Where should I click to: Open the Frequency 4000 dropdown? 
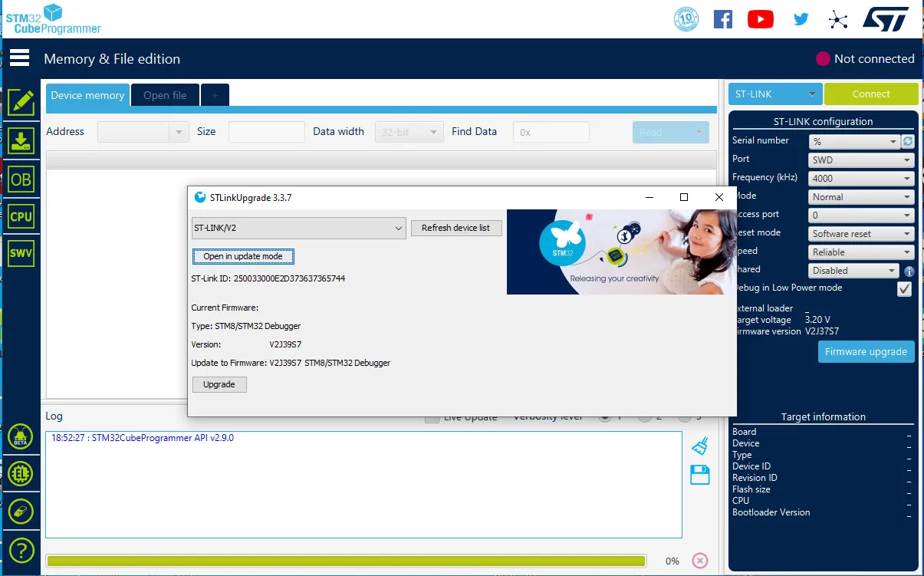click(862, 179)
